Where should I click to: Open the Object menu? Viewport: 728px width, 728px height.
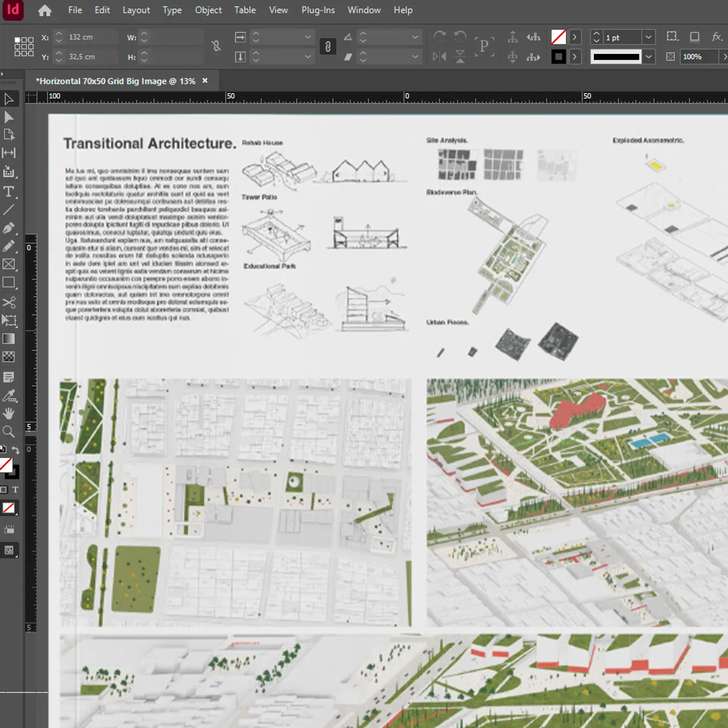208,10
